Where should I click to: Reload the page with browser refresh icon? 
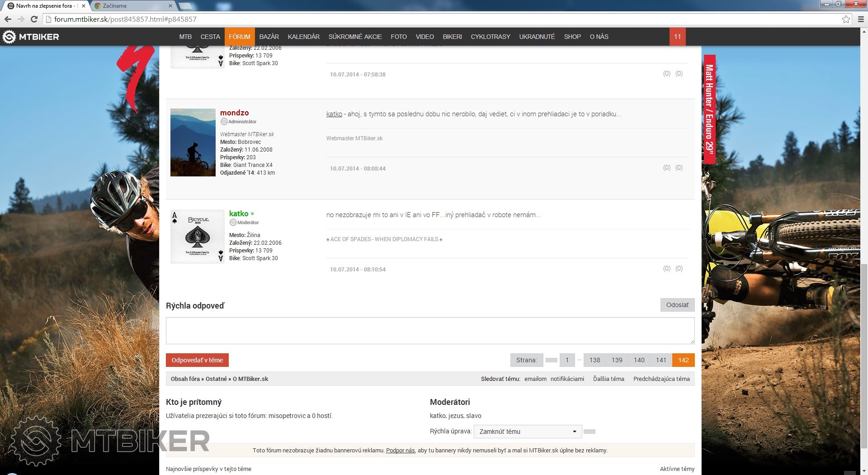34,19
